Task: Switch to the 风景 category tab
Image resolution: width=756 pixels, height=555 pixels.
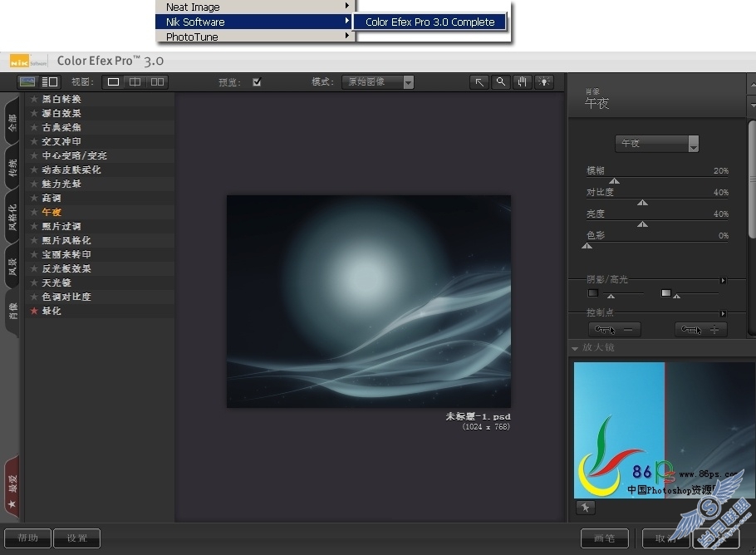Action: pos(12,266)
